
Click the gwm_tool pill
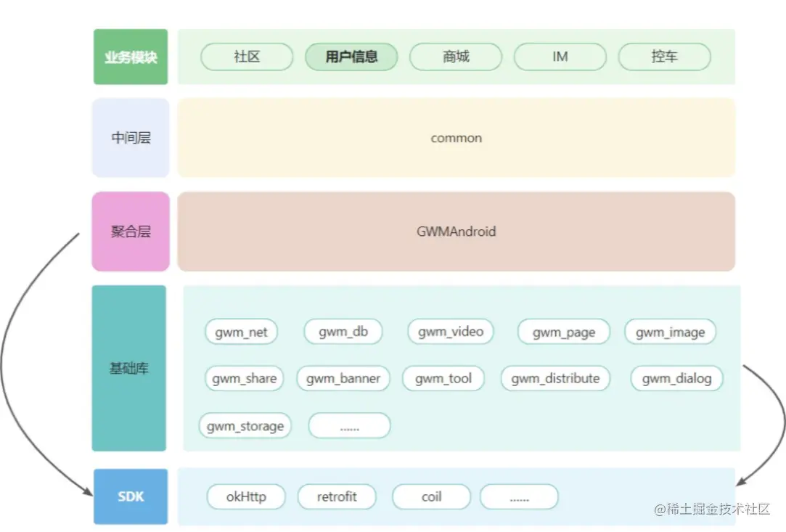[443, 378]
